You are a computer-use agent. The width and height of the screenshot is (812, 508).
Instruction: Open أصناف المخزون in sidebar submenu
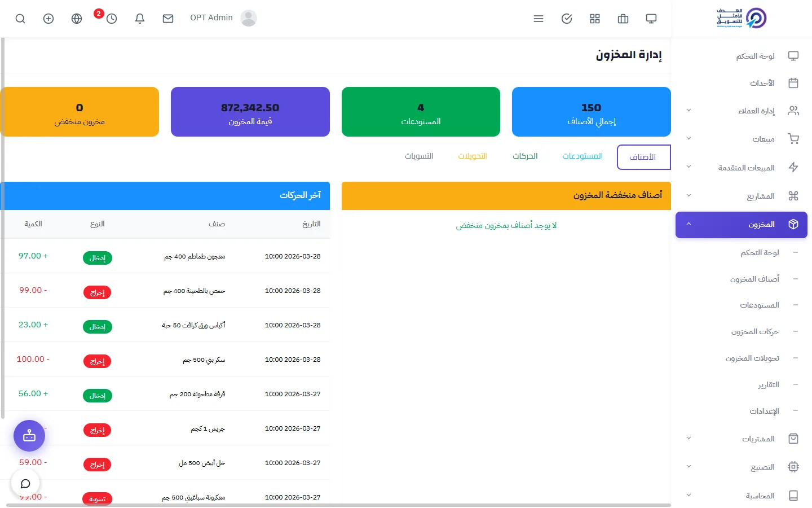coord(754,279)
